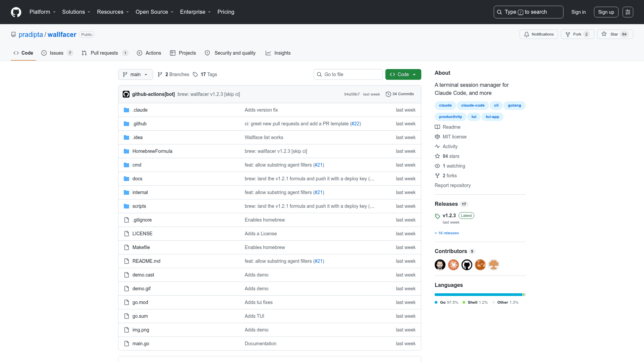Click the LICENSE file icon
Screen dimensions: 644x362
click(126, 234)
